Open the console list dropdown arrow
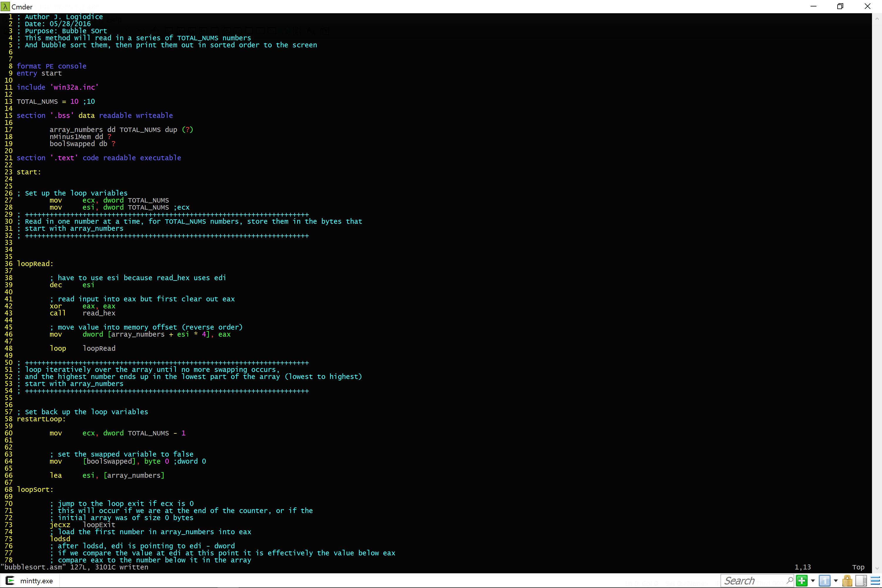This screenshot has height=588, width=882. (836, 581)
